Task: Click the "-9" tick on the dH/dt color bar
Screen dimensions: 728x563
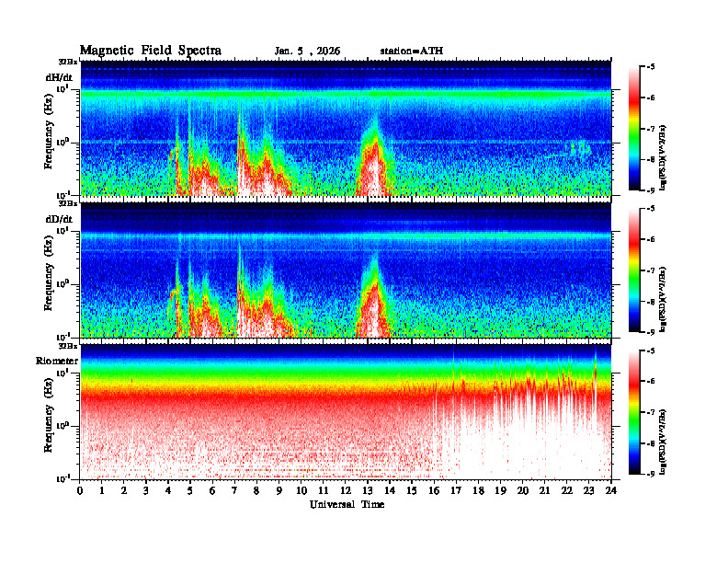Action: point(652,190)
